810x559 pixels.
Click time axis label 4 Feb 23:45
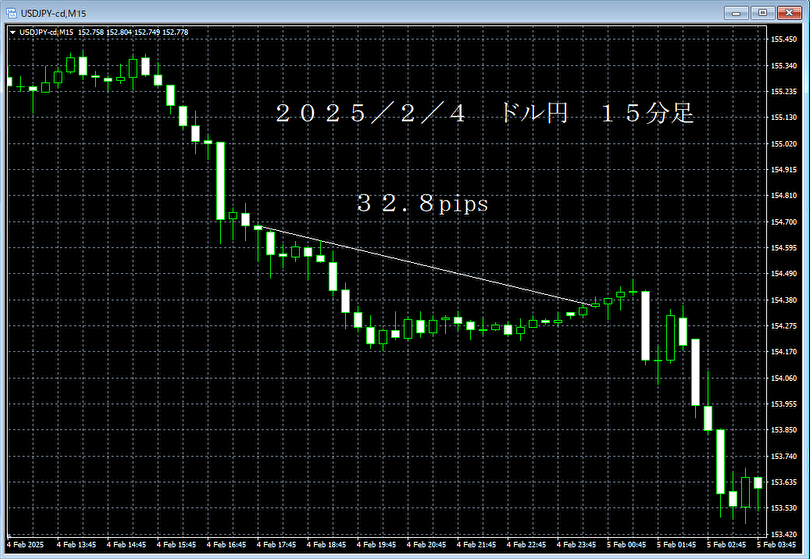pyautogui.click(x=576, y=545)
